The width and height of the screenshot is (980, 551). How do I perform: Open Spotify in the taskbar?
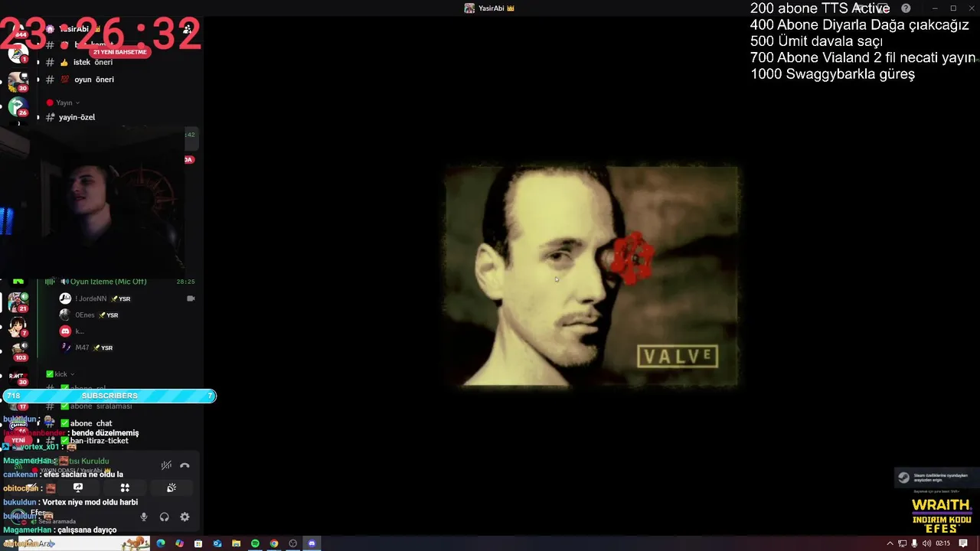(255, 543)
